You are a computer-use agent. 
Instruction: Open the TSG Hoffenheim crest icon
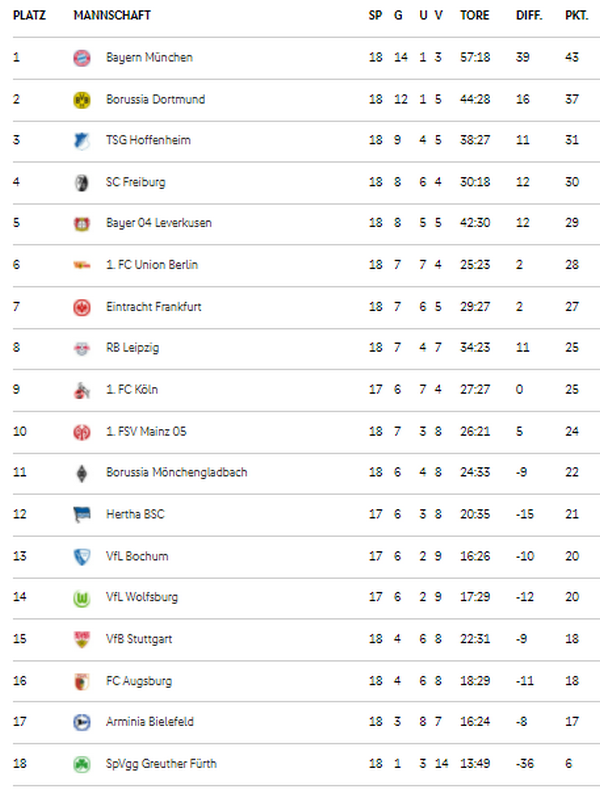coord(82,141)
